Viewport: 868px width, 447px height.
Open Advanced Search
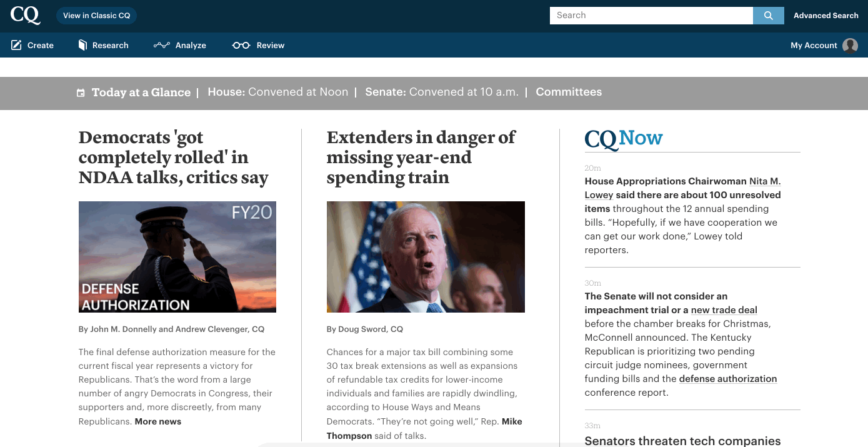coord(826,16)
